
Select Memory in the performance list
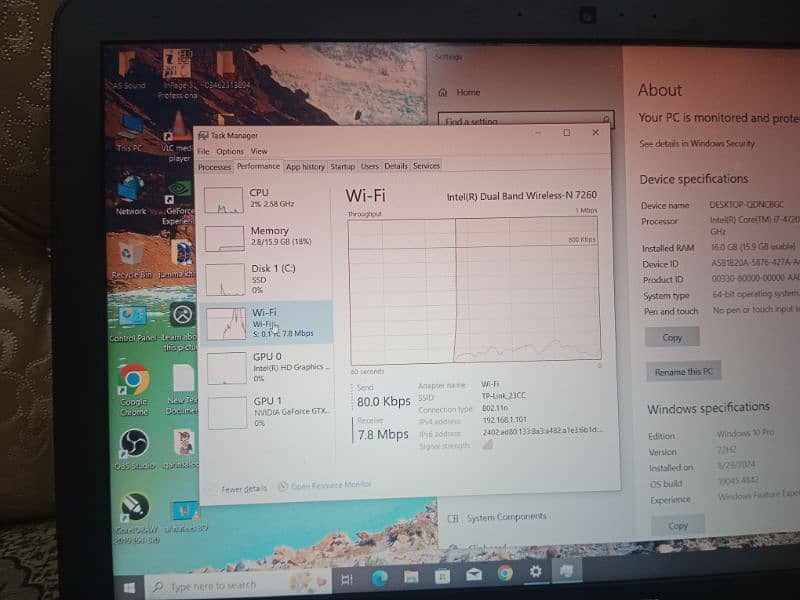(x=265, y=237)
